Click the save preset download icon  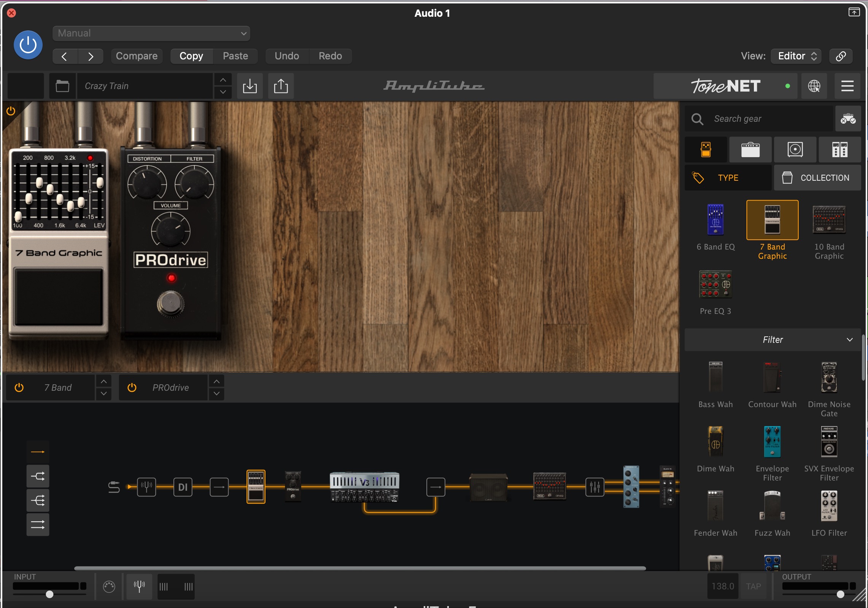tap(250, 86)
